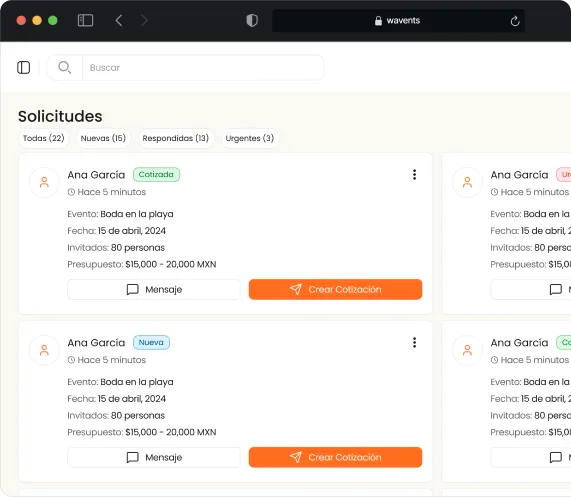Reload the page with the refresh icon
The height and width of the screenshot is (497, 571).
(x=515, y=21)
